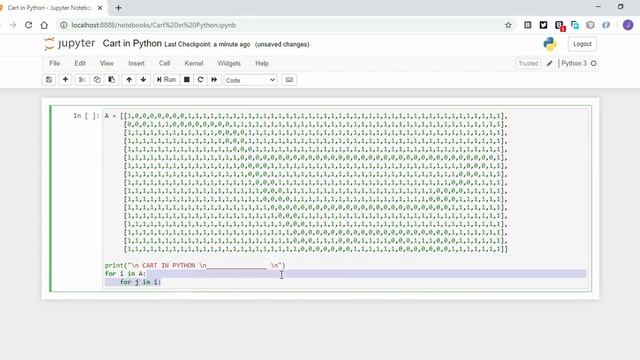The width and height of the screenshot is (640, 360).
Task: Open the Cell menu
Action: (164, 63)
